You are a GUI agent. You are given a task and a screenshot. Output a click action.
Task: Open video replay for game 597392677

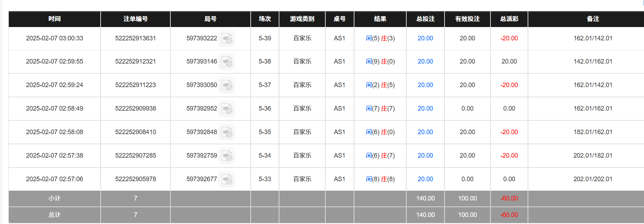pyautogui.click(x=227, y=179)
